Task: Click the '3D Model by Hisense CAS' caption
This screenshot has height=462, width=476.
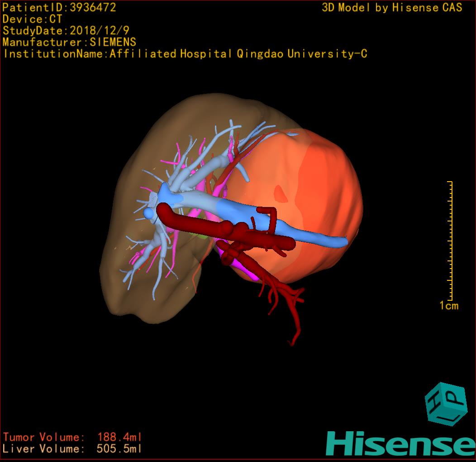Action: (x=392, y=7)
